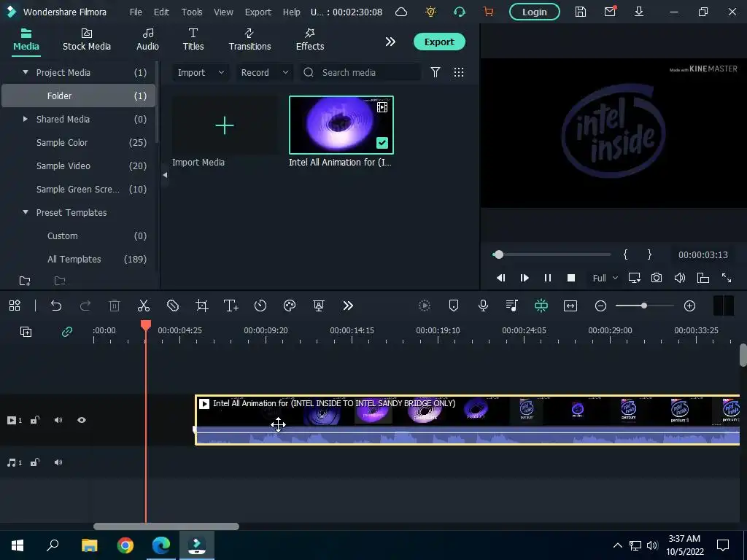Viewport: 747px width, 560px height.
Task: Enter fullscreen preview mode
Action: tap(727, 278)
